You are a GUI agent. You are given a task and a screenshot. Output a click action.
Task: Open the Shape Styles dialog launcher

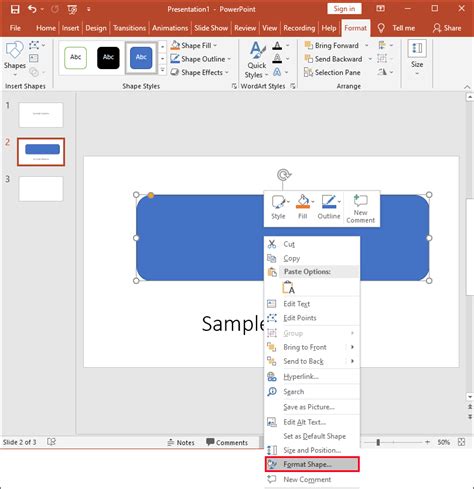(x=234, y=86)
